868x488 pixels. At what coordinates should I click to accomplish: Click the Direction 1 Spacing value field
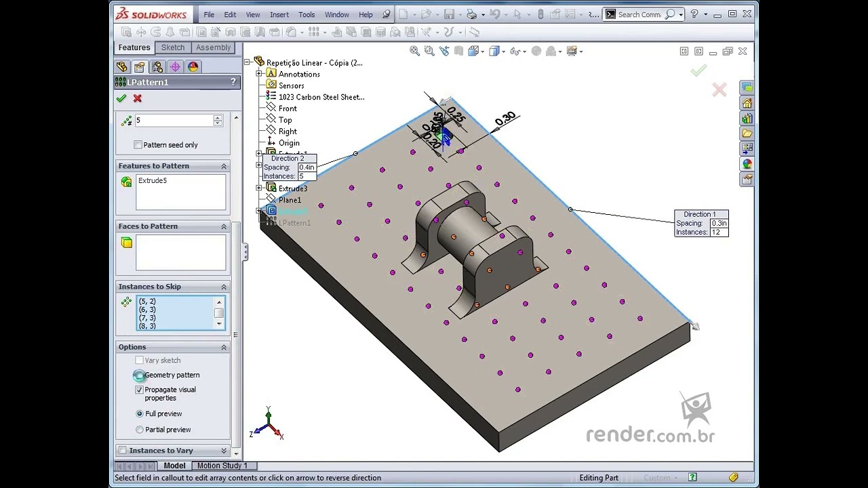point(719,223)
